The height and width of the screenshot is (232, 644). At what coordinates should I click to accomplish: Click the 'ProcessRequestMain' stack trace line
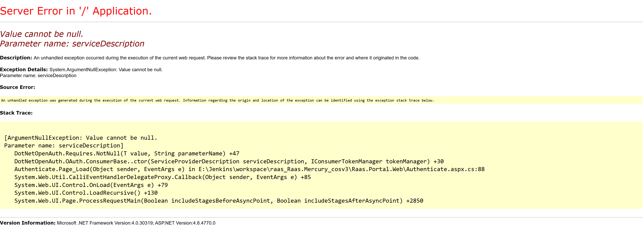tap(219, 201)
